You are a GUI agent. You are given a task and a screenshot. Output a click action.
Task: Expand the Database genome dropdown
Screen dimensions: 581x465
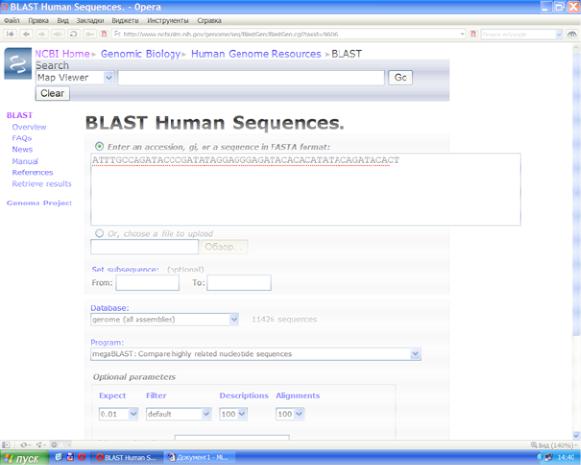[x=234, y=319]
